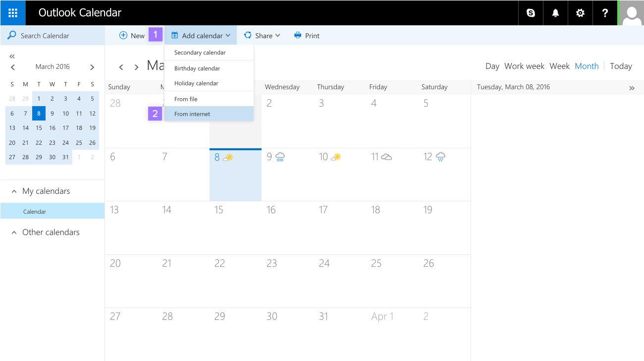Screen dimensions: 644x361
Task: Open the user profile avatar
Action: point(632,13)
